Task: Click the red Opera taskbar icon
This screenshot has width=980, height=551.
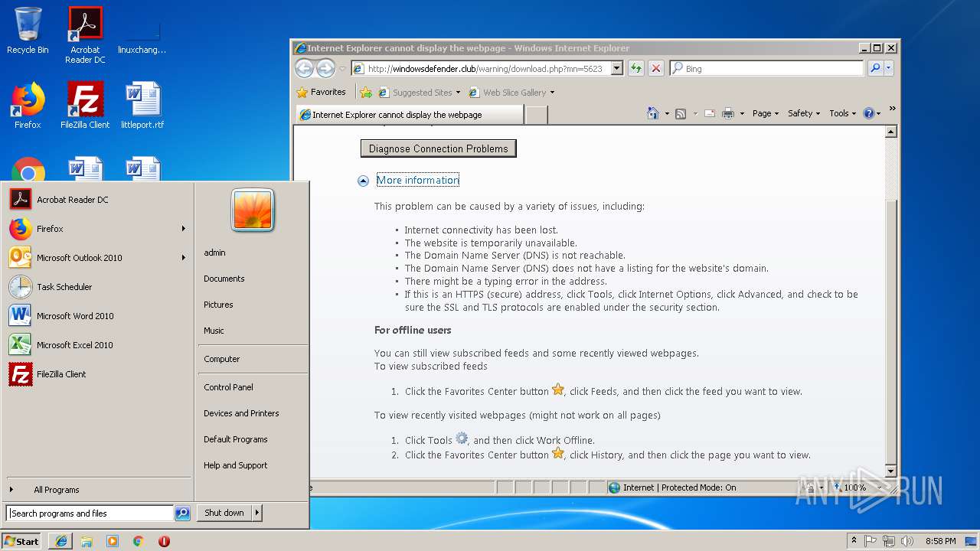Action: tap(164, 541)
